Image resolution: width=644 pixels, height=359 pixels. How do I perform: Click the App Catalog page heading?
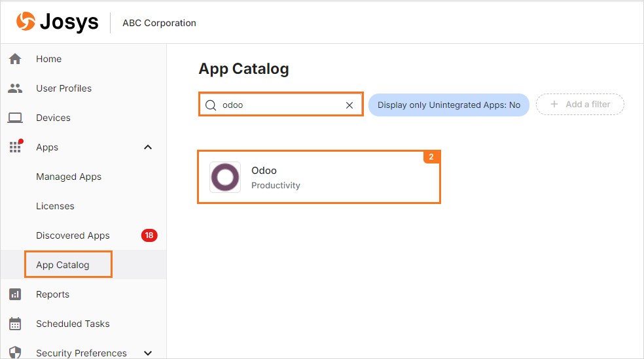tap(243, 69)
